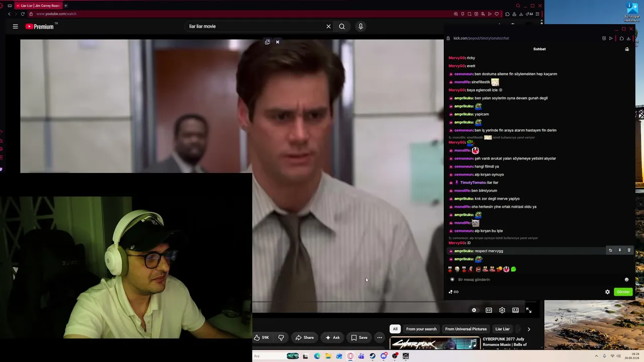
Task: Open the emoji picker in chat input
Action: pyautogui.click(x=626, y=280)
